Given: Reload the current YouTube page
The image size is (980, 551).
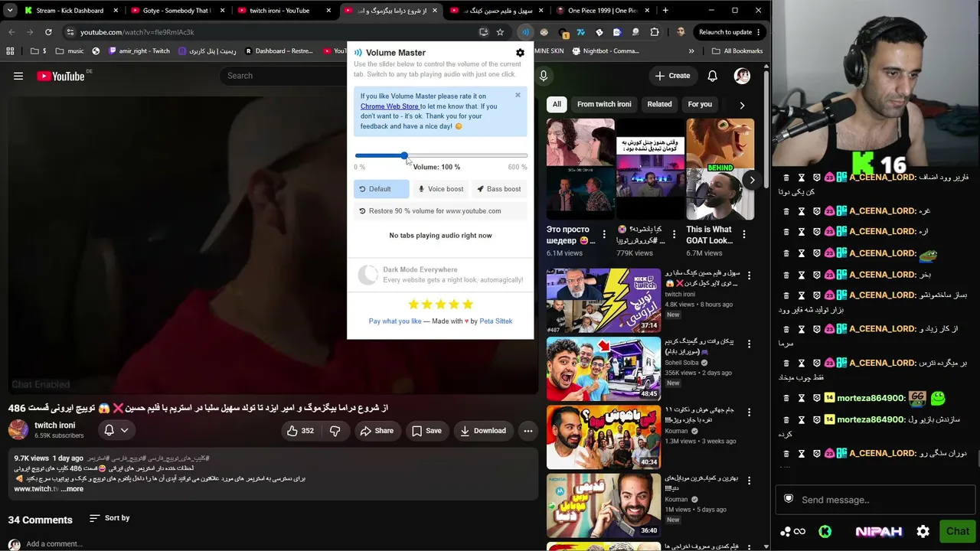Looking at the screenshot, I should click(x=48, y=32).
